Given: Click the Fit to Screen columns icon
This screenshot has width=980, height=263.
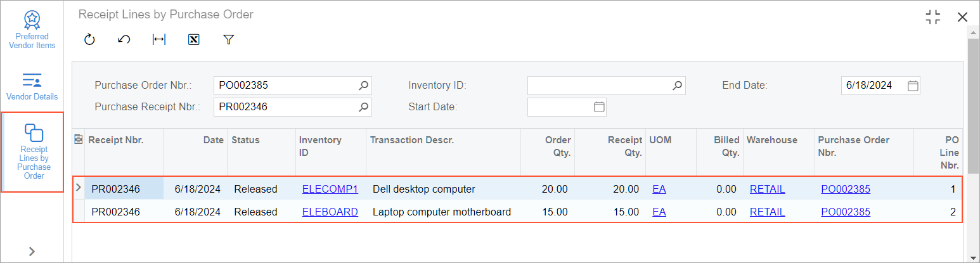Looking at the screenshot, I should 159,40.
